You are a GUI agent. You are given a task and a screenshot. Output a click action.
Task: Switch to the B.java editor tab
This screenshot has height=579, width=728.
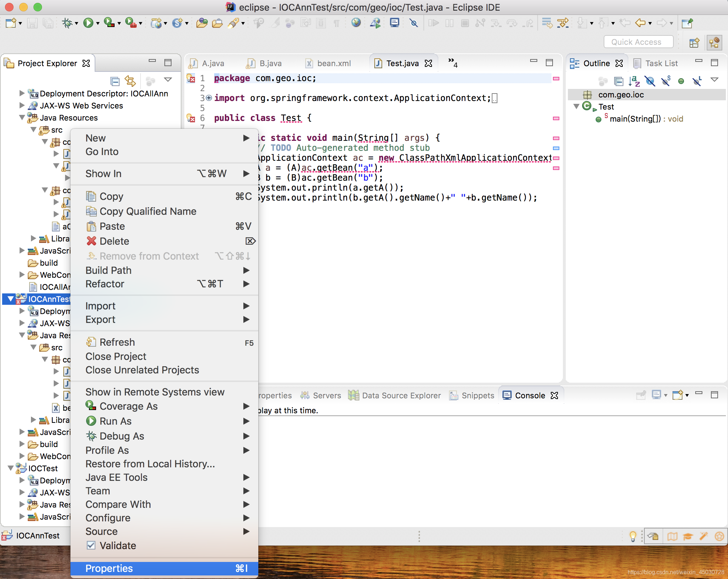pyautogui.click(x=264, y=63)
